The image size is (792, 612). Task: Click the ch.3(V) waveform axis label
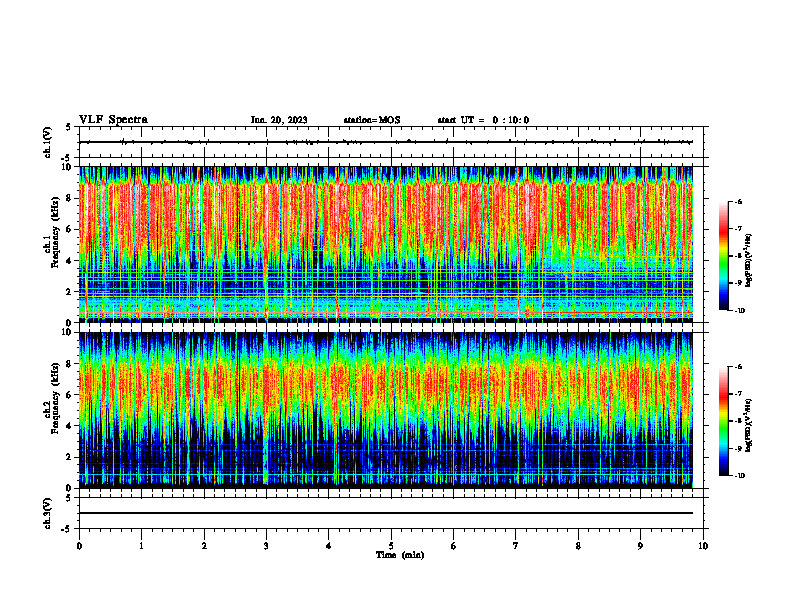(x=48, y=513)
